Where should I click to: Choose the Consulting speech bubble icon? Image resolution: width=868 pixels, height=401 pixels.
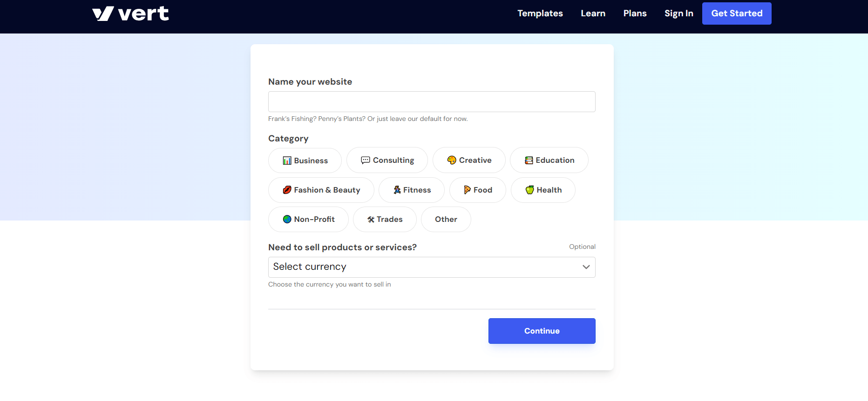pos(366,160)
